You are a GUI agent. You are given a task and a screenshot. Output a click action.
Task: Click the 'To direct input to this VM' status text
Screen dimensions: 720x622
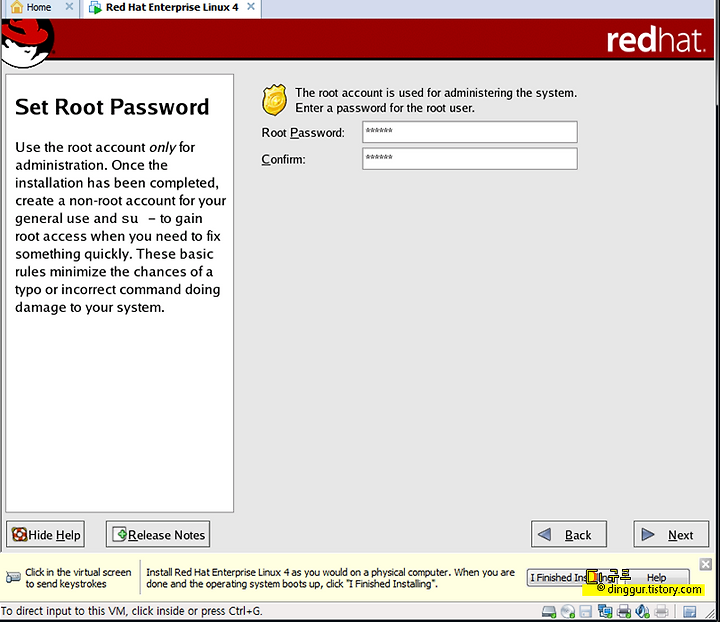[131, 611]
